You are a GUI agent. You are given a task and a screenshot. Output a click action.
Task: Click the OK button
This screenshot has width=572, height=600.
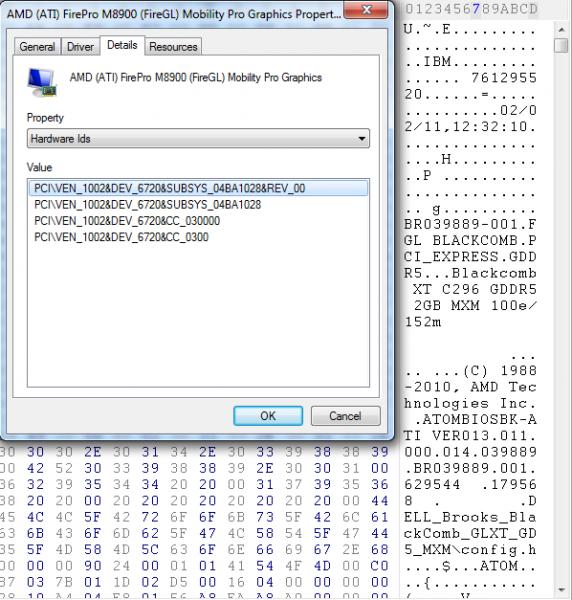click(268, 416)
